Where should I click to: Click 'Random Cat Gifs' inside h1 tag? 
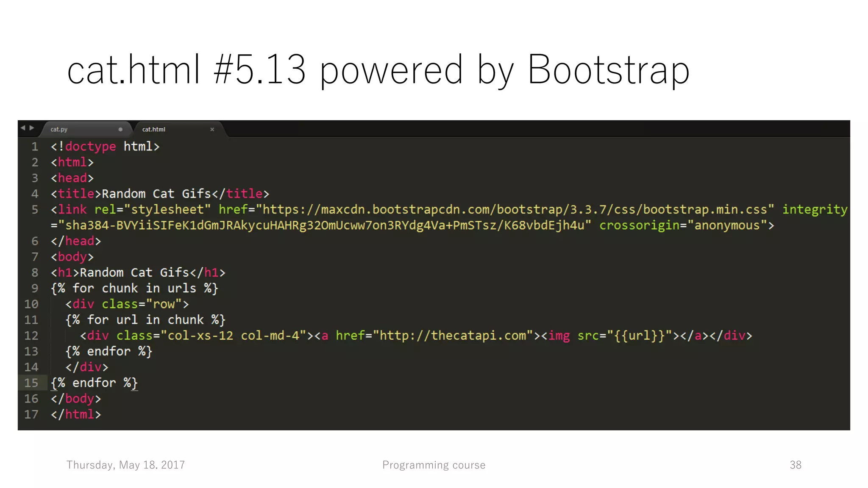134,273
